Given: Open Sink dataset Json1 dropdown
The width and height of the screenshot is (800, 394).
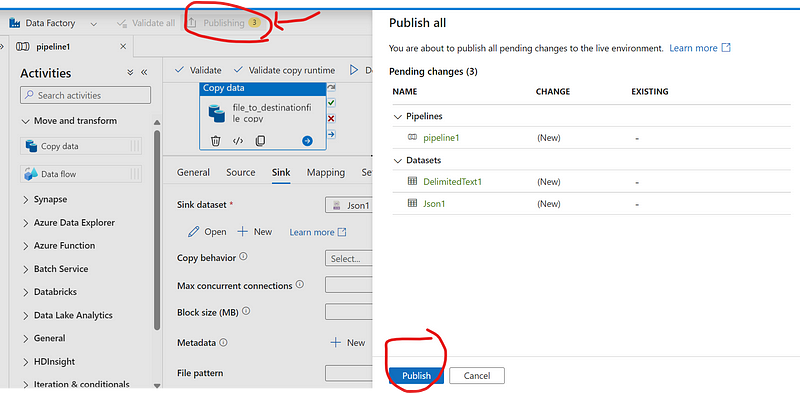Looking at the screenshot, I should 349,205.
